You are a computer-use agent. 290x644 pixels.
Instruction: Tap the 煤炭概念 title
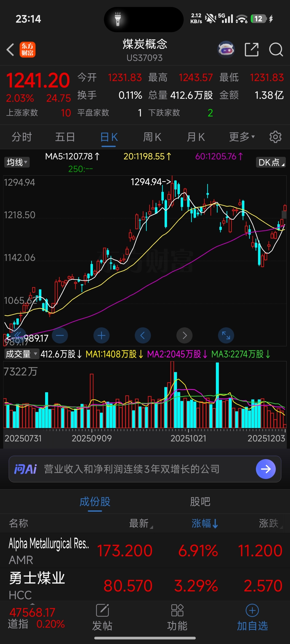click(145, 44)
